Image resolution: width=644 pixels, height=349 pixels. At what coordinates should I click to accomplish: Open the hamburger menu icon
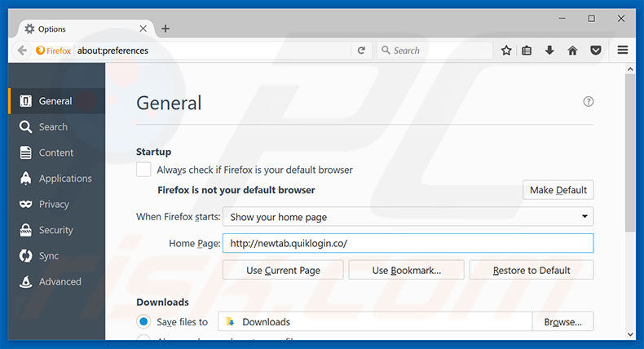623,51
